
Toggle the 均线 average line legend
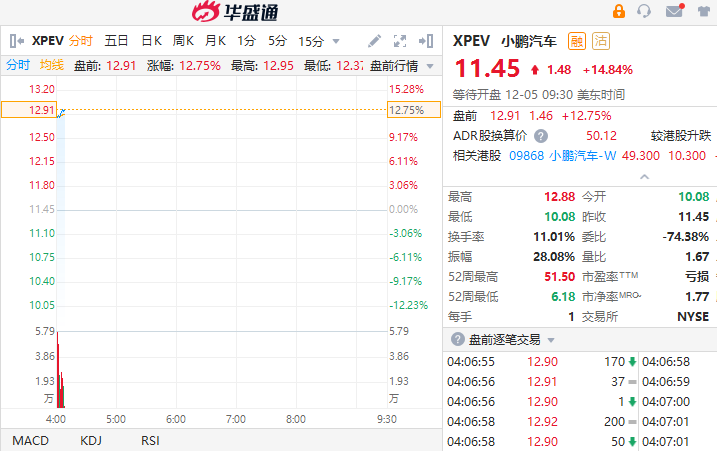point(51,65)
